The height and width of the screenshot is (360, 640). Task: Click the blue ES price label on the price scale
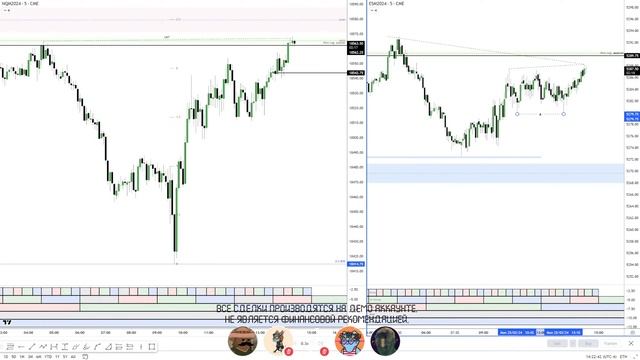pos(632,116)
